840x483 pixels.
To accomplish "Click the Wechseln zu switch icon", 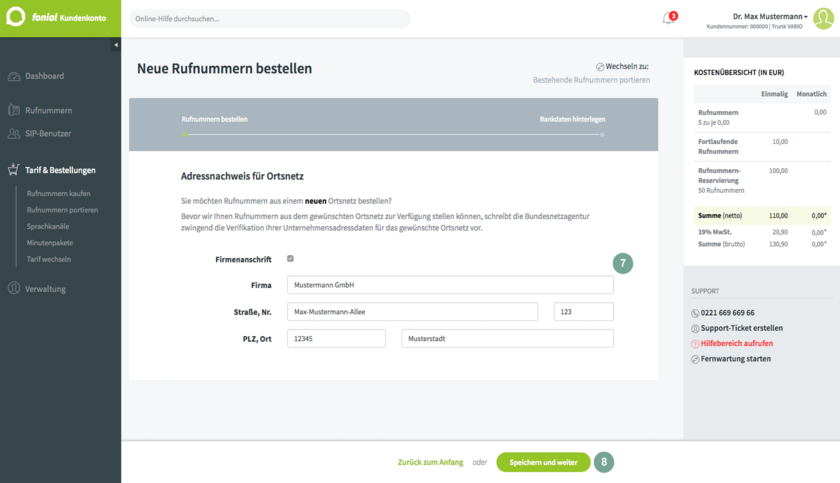I will tap(600, 67).
